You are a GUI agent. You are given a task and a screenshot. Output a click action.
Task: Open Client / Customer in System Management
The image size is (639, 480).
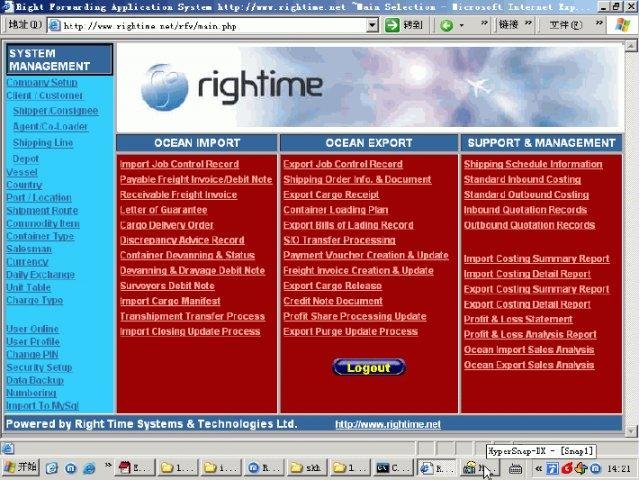click(x=44, y=96)
